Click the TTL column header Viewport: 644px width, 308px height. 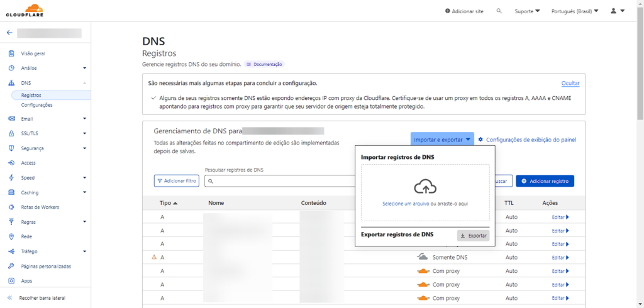click(x=509, y=203)
